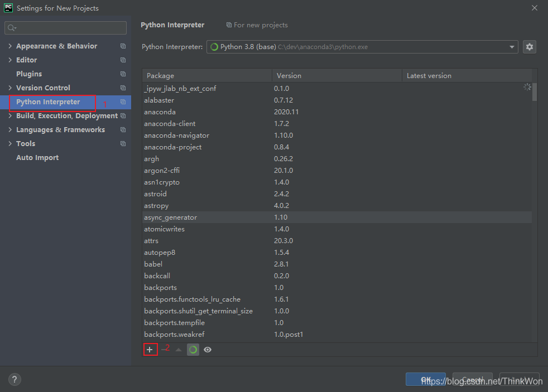
Task: Click the scope icon beside Version Control
Action: pos(123,88)
